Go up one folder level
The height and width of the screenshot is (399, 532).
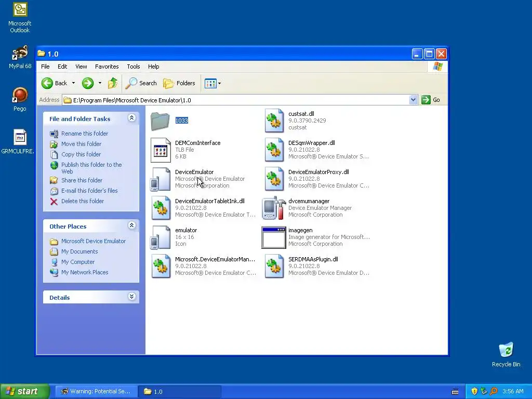coord(113,83)
